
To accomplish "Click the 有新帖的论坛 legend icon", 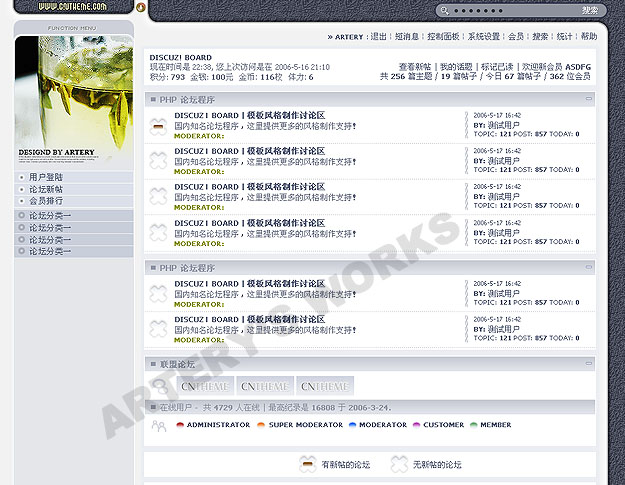I will (x=307, y=464).
